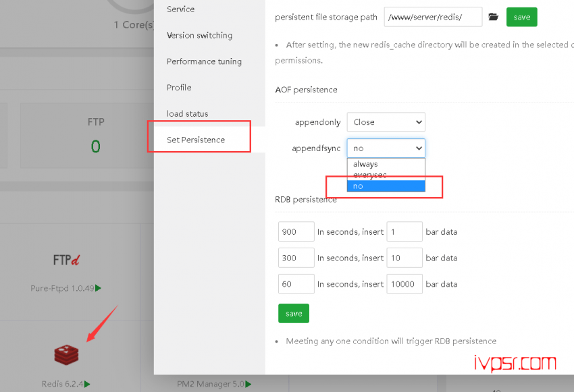Screen dimensions: 574x392
Task: Open the load status tab
Action: (188, 114)
